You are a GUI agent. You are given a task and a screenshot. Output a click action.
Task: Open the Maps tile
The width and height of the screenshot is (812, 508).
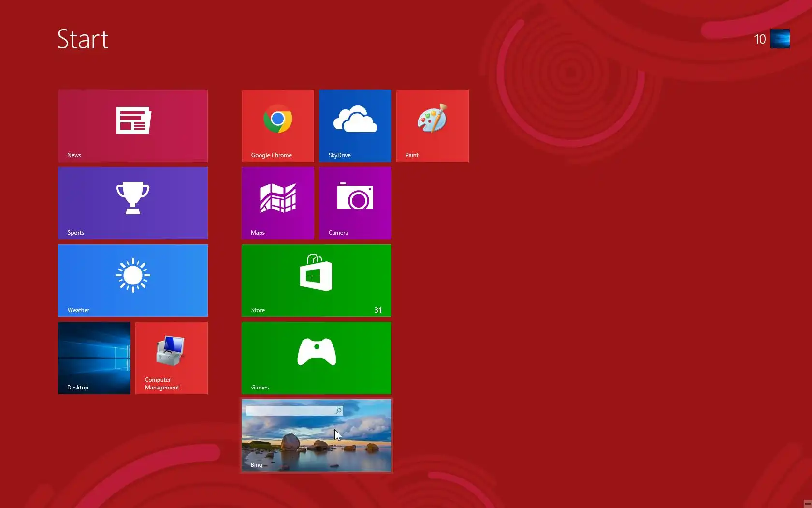point(278,203)
